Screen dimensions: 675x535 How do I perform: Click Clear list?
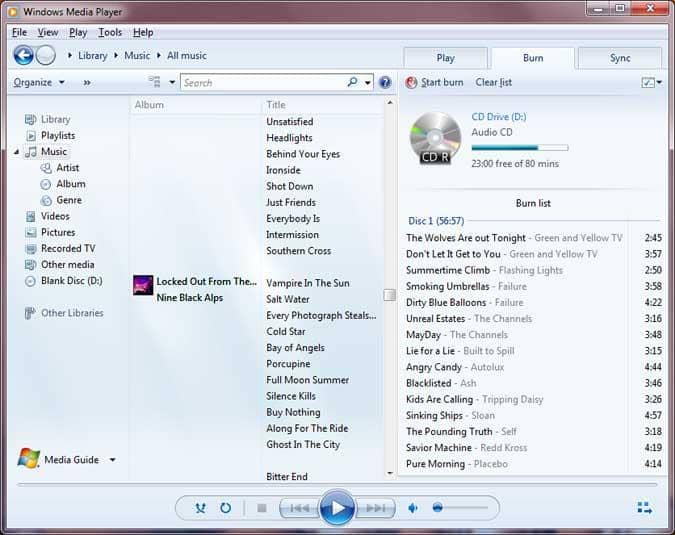tap(494, 82)
